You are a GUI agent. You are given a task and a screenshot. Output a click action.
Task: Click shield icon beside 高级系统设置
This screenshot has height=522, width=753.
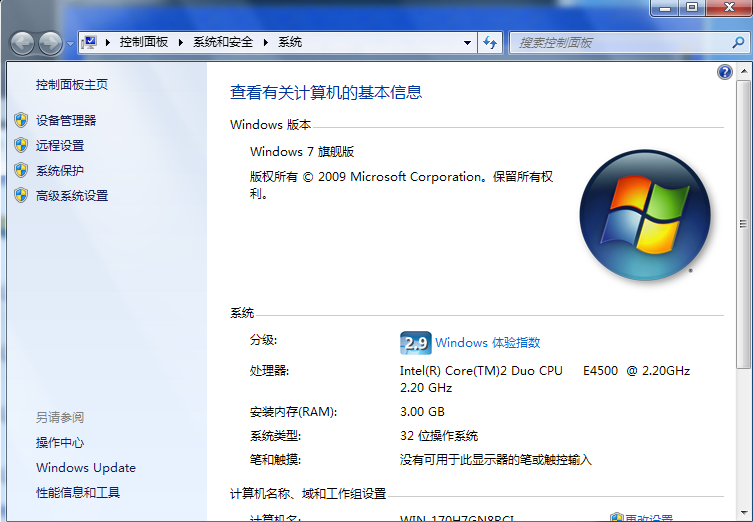tap(21, 195)
